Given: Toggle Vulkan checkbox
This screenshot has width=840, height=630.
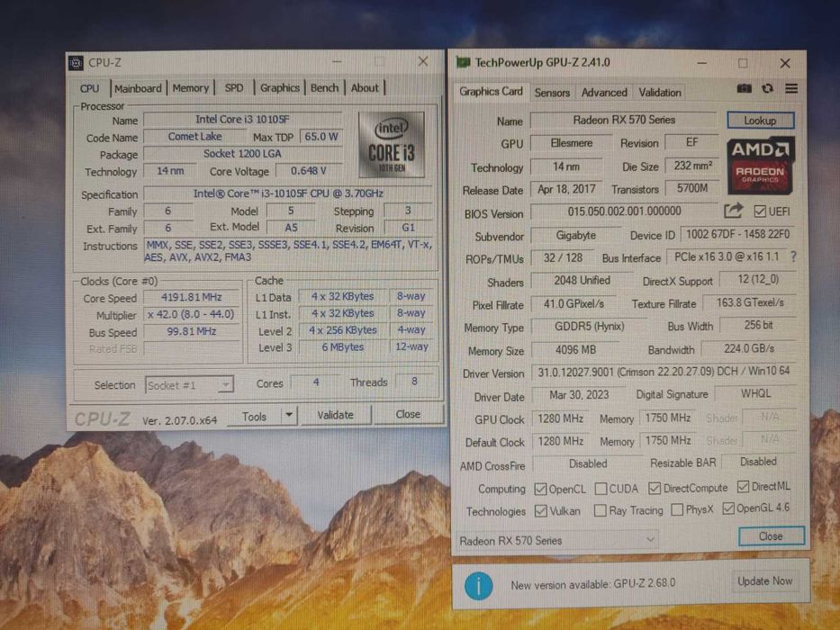Looking at the screenshot, I should (x=540, y=510).
